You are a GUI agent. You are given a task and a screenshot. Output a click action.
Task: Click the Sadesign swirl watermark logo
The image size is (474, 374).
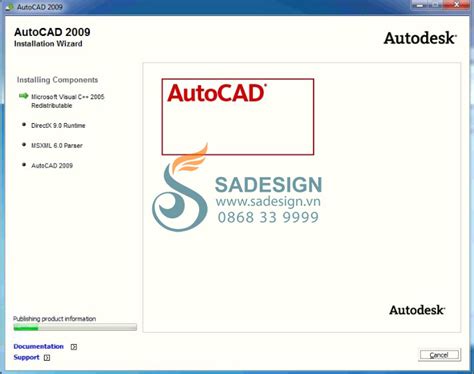pos(180,187)
